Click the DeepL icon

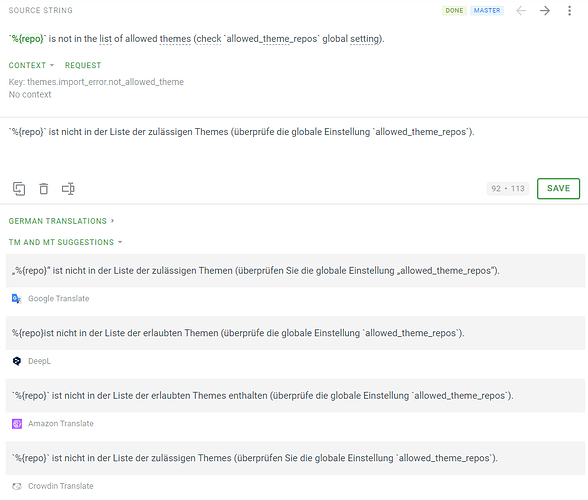(x=17, y=361)
